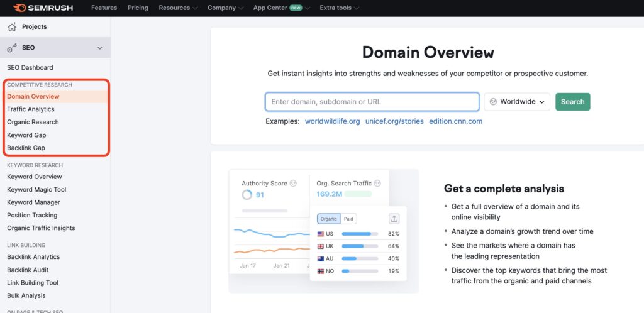Open Pricing in top navigation

[138, 8]
